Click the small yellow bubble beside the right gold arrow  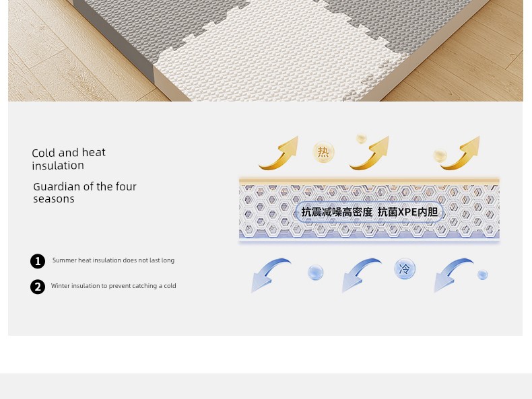coord(440,155)
